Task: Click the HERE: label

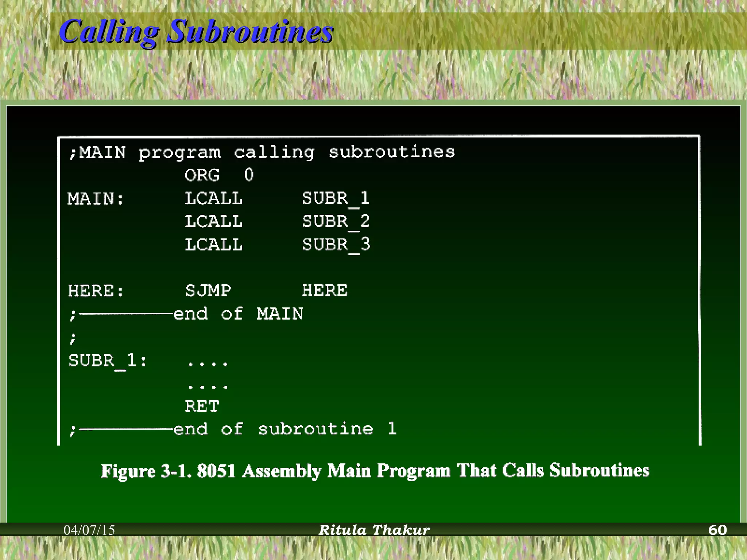Action: (x=96, y=291)
